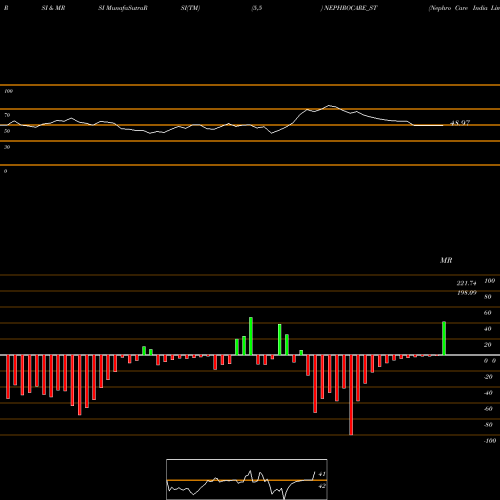Screen dimensions: 500x500
Task: Click the MR axis 100 label on right
Action: tap(489, 281)
